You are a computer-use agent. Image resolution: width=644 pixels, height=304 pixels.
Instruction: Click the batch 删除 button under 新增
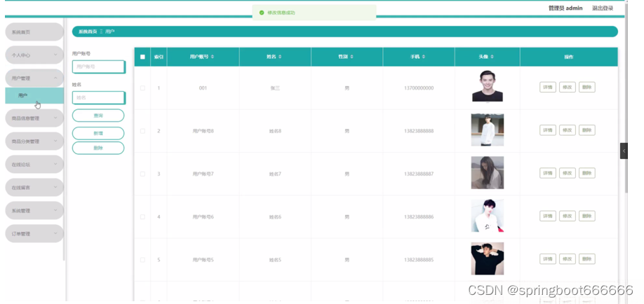click(98, 148)
